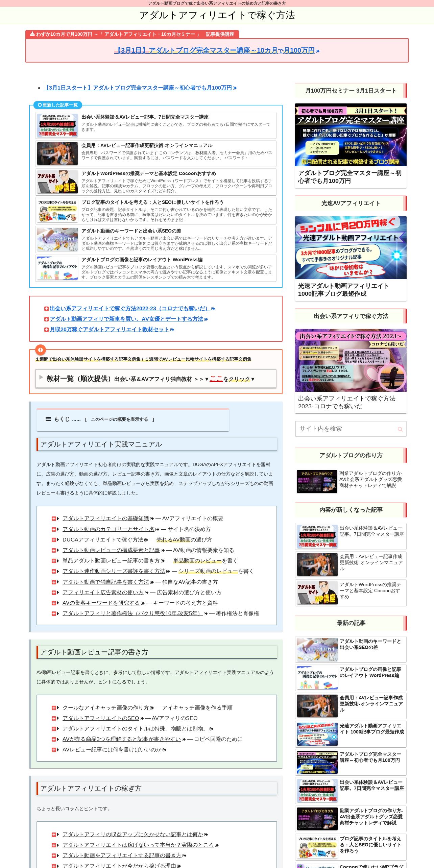434x868 pixels.
Task: Open the 出会い系体験談＆AVレビュー記事 7日間 article card
Action: point(156,125)
